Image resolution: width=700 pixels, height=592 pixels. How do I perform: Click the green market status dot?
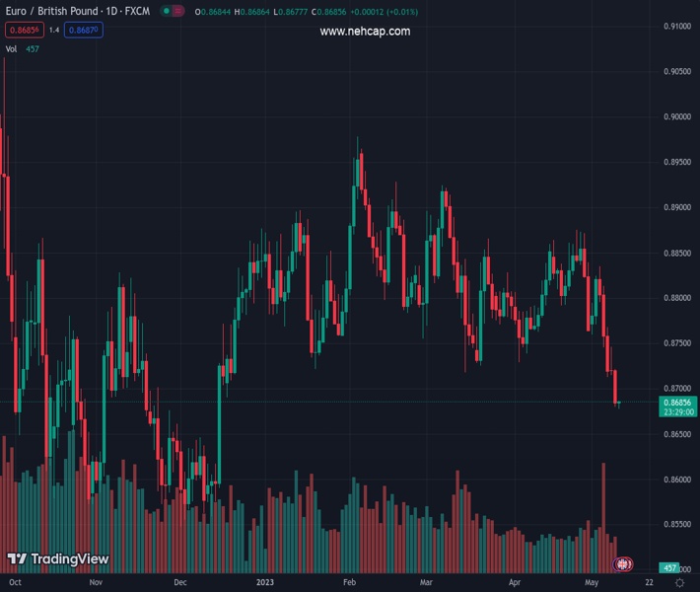167,12
